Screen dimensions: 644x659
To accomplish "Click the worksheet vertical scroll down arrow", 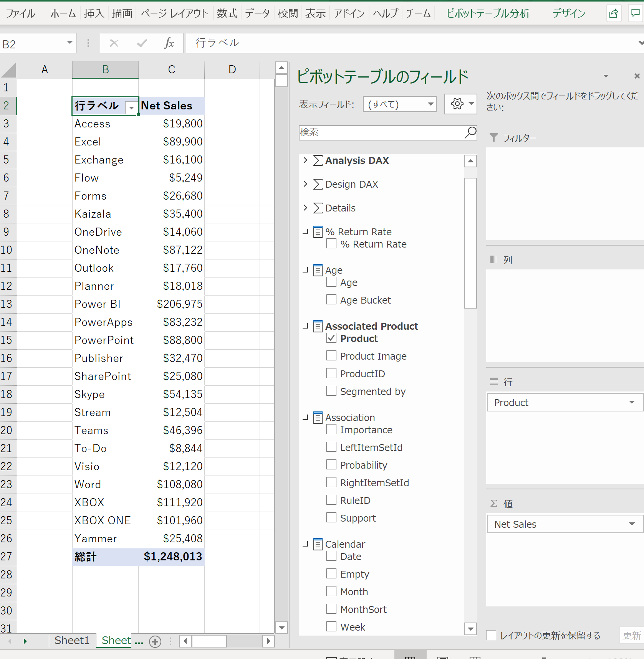I will (x=282, y=628).
